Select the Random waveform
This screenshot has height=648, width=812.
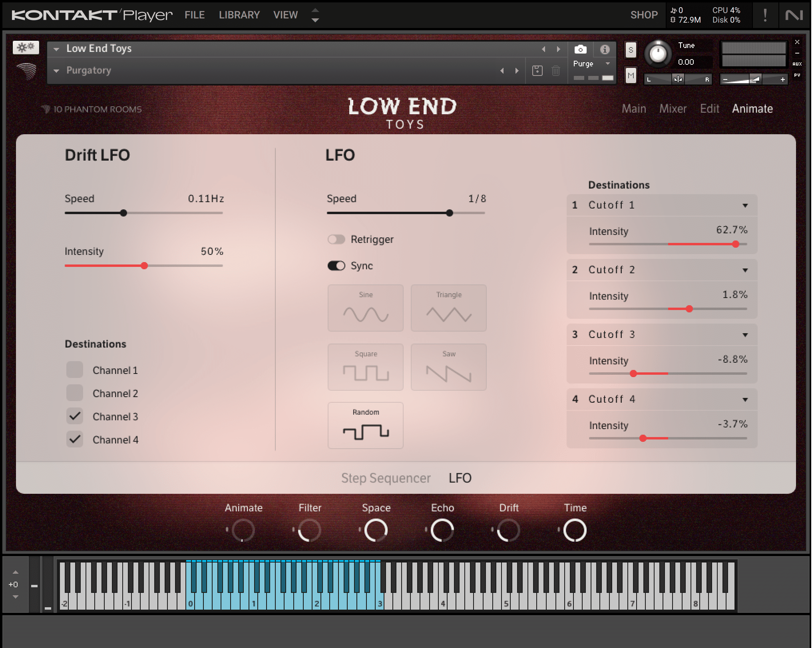click(x=365, y=425)
